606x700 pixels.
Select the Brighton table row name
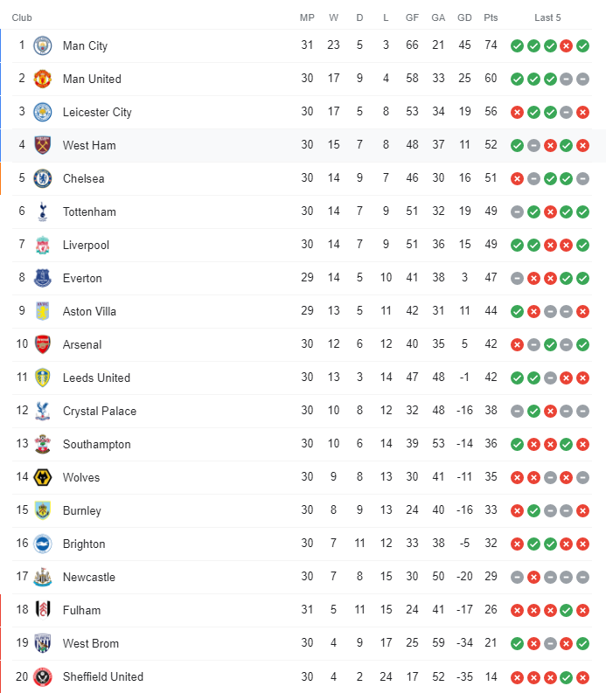tap(84, 544)
